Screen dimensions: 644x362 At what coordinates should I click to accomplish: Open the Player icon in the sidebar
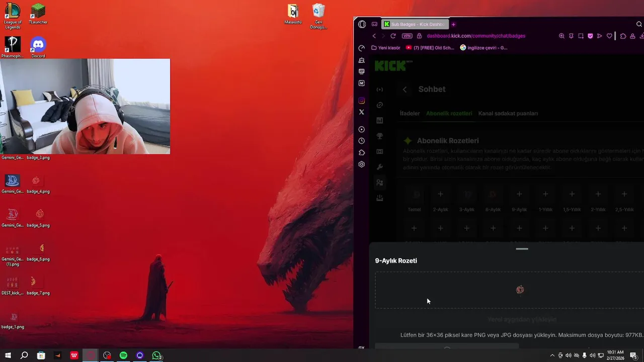[x=361, y=129]
